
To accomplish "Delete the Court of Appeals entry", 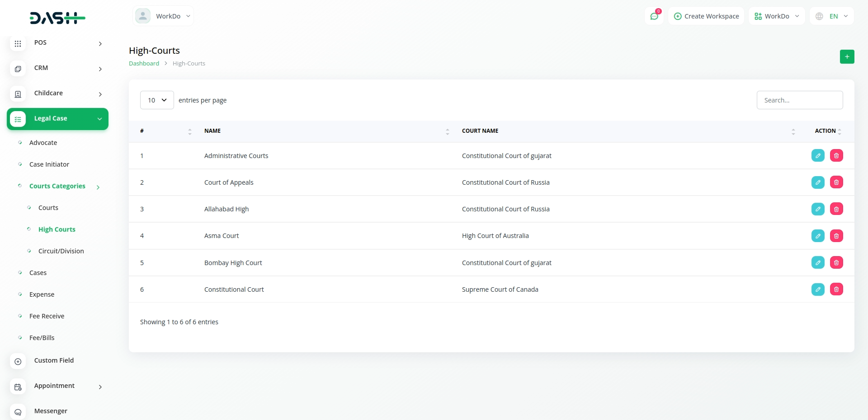I will pyautogui.click(x=836, y=182).
